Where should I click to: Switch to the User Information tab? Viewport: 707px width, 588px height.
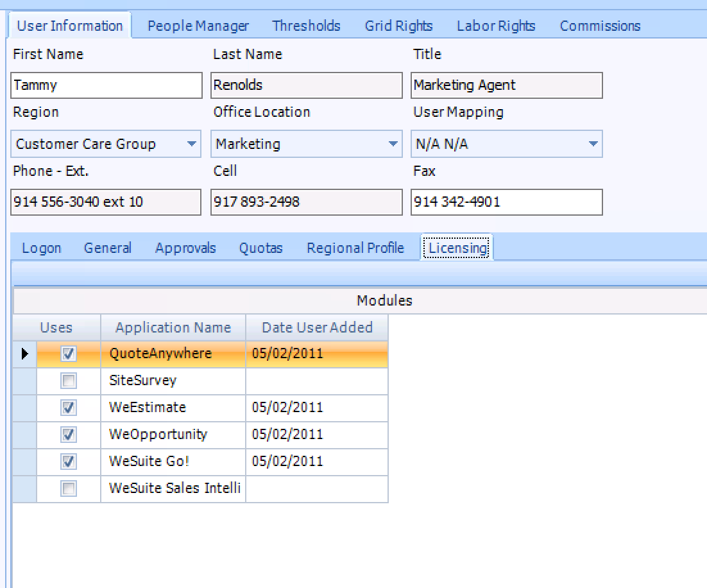(70, 26)
